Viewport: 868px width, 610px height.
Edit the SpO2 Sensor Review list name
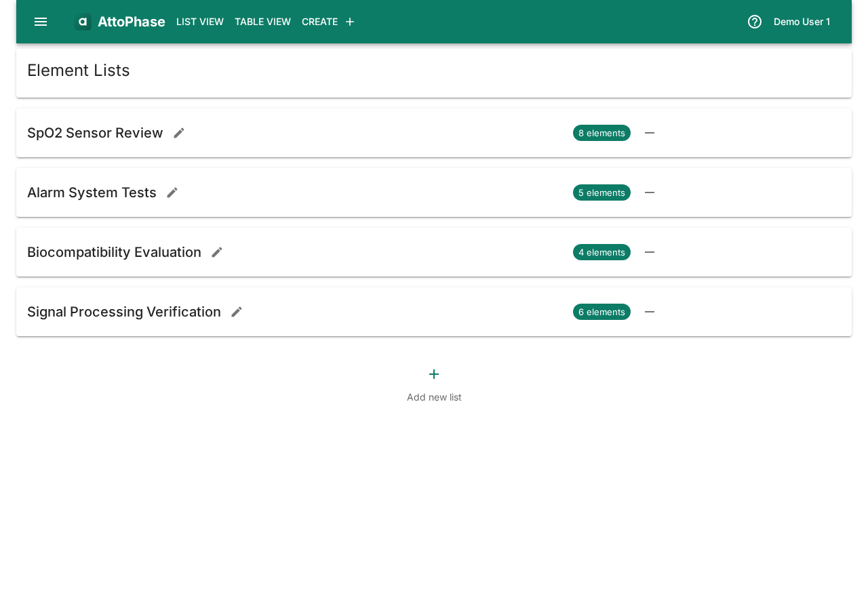(178, 132)
